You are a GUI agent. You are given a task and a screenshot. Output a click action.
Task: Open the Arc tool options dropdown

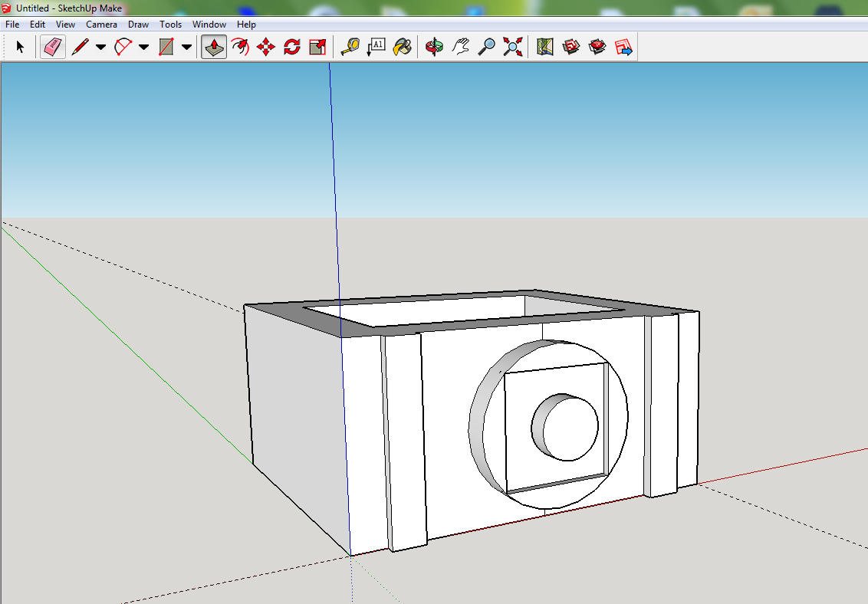(x=143, y=46)
